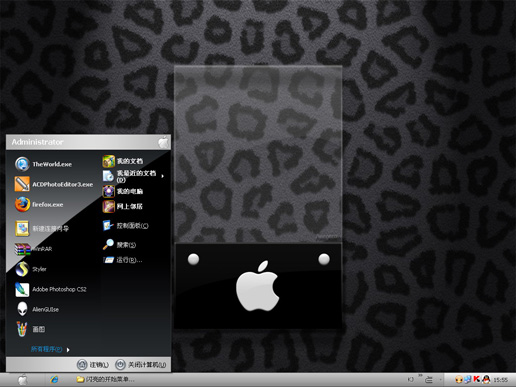
Task: Switch to 闪亮的开始菜单 folder taskbar item
Action: click(x=105, y=379)
